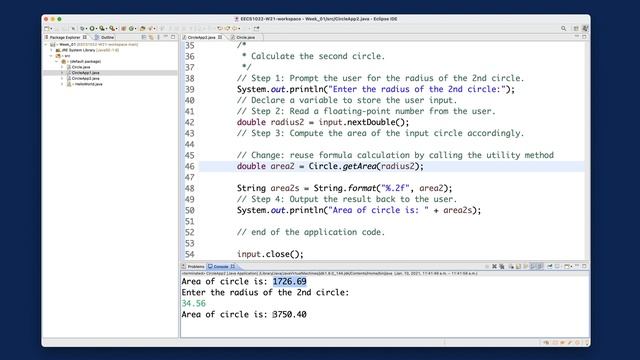The height and width of the screenshot is (360, 640).
Task: Click the green 34.56 console input
Action: pos(193,304)
